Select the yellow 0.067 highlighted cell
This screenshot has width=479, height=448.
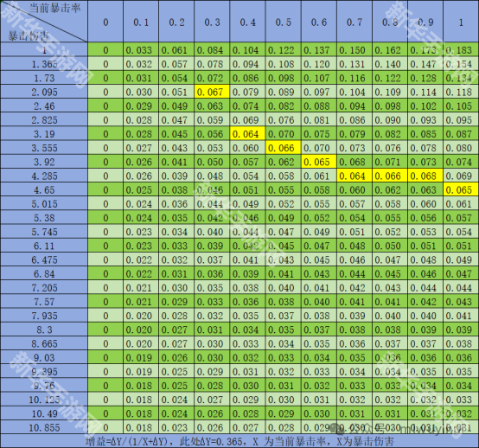212,92
